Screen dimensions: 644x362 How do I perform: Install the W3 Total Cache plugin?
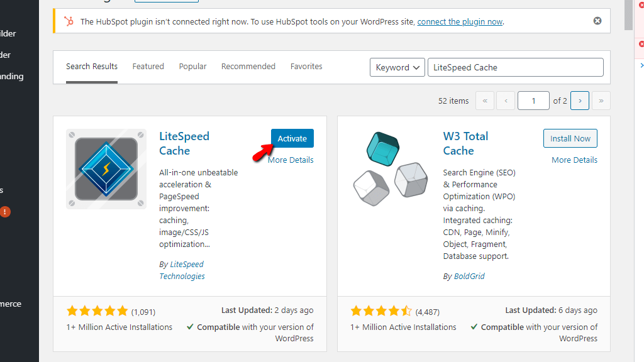point(570,138)
